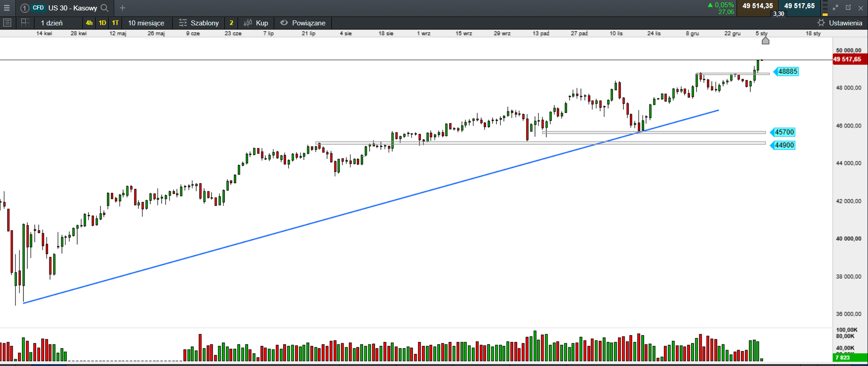Click the 44900 horizontal support zone line

click(x=541, y=143)
